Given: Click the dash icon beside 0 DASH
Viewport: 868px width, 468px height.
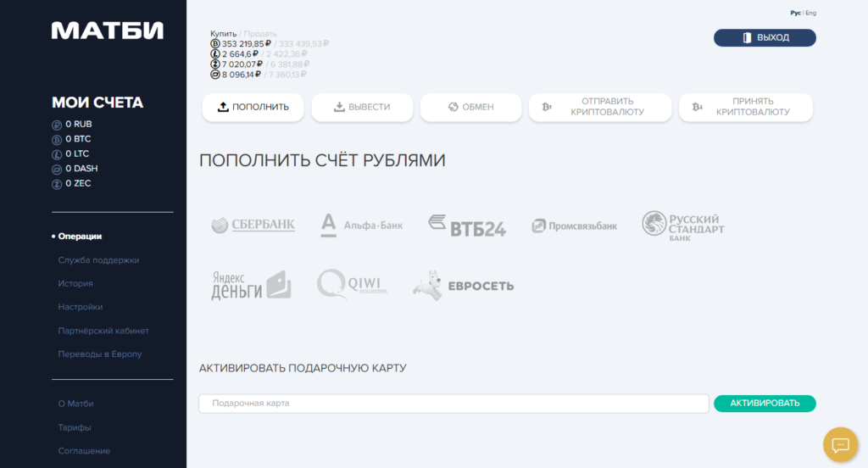Looking at the screenshot, I should coord(57,170).
